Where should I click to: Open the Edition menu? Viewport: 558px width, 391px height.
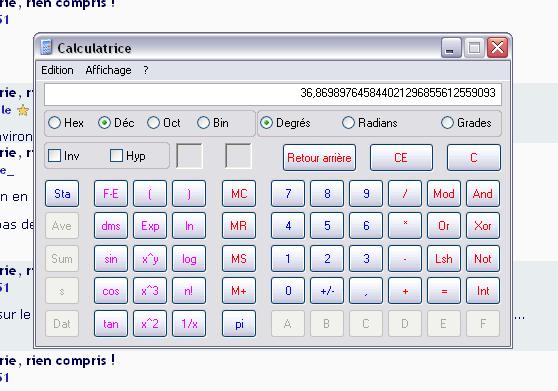(x=57, y=70)
